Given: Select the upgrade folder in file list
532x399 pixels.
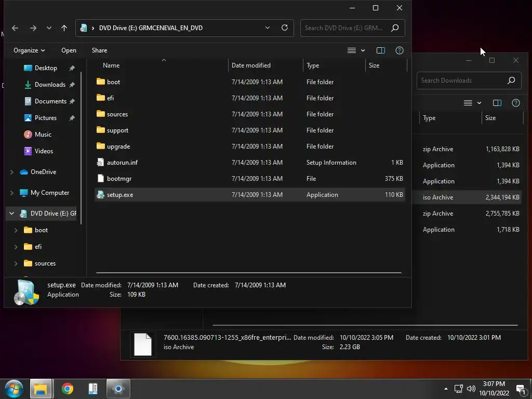Looking at the screenshot, I should point(250,146).
